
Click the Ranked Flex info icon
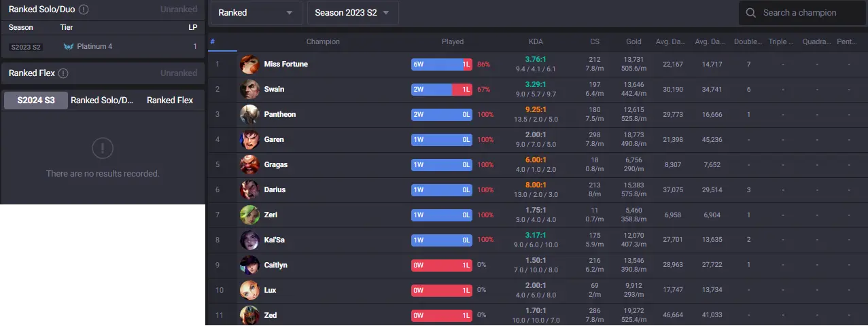(63, 73)
